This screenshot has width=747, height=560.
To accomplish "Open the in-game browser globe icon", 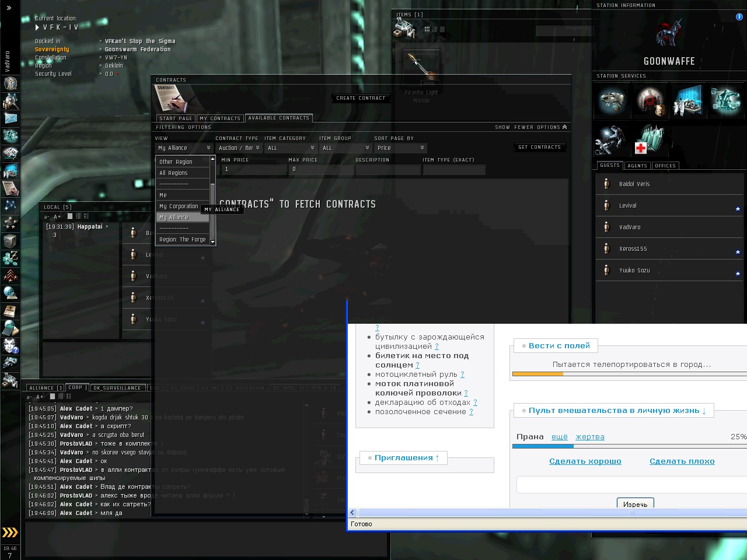I will click(10, 293).
